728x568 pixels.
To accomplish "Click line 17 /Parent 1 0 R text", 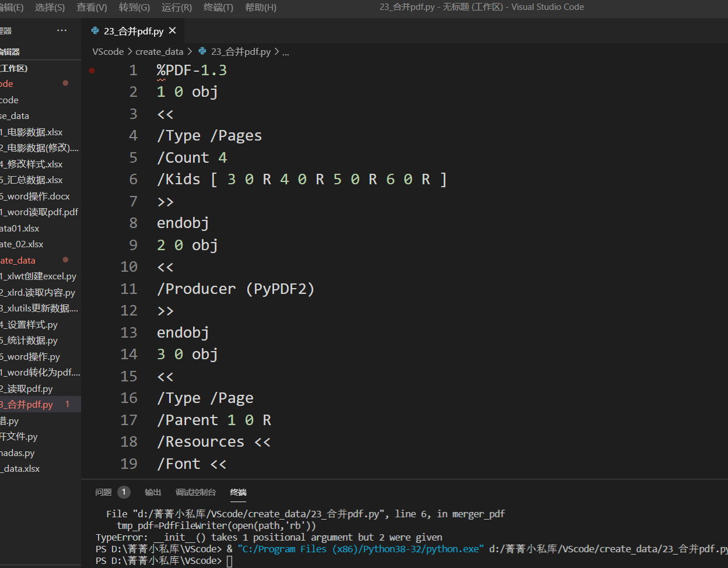I will pyautogui.click(x=214, y=420).
